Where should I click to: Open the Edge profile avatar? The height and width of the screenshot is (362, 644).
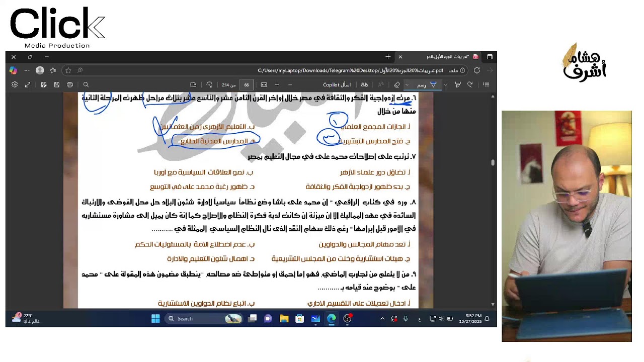(40, 70)
